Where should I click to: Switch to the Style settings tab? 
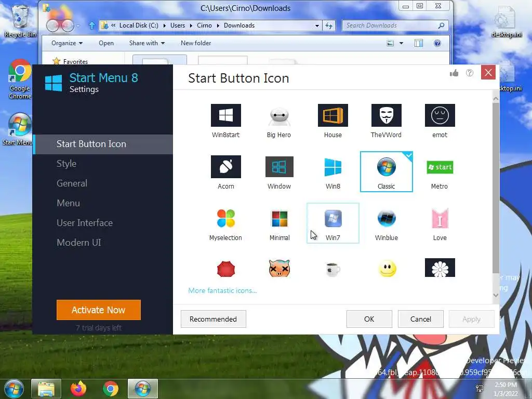pyautogui.click(x=66, y=164)
